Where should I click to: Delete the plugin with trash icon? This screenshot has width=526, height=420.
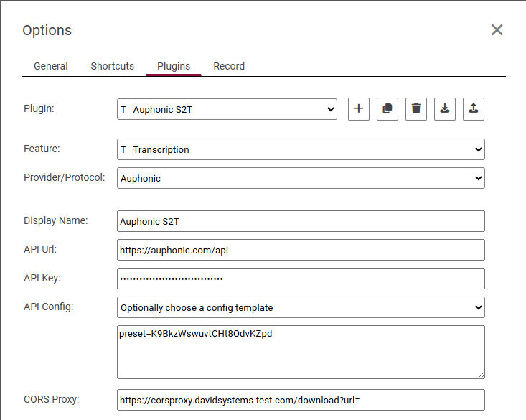pos(416,109)
